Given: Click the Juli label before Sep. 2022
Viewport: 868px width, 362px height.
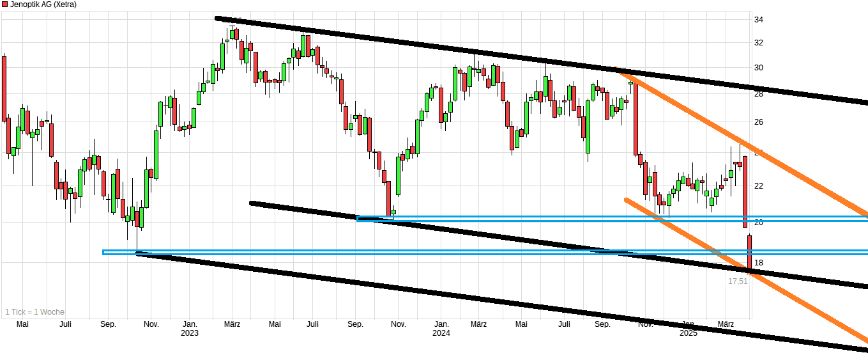Looking at the screenshot, I should tap(65, 324).
